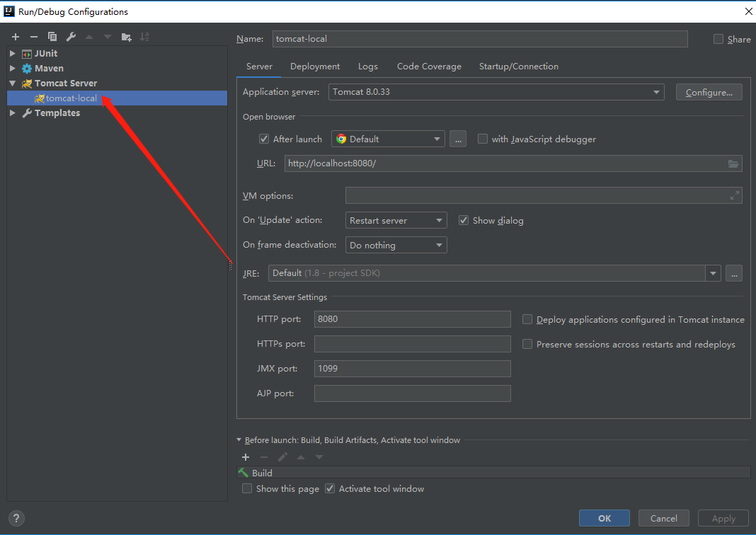Edit the before launch task pencil
This screenshot has width=756, height=535.
[x=282, y=457]
